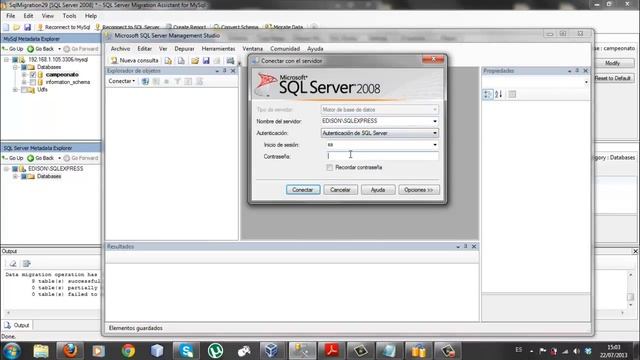Open Firefox from the taskbar
The image size is (640, 360).
coord(70,351)
